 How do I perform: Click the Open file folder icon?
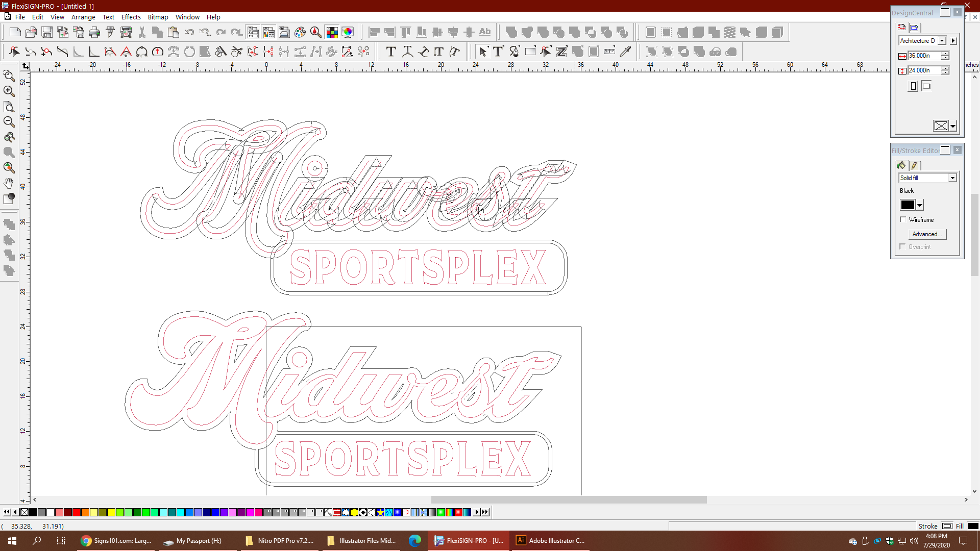tap(31, 33)
